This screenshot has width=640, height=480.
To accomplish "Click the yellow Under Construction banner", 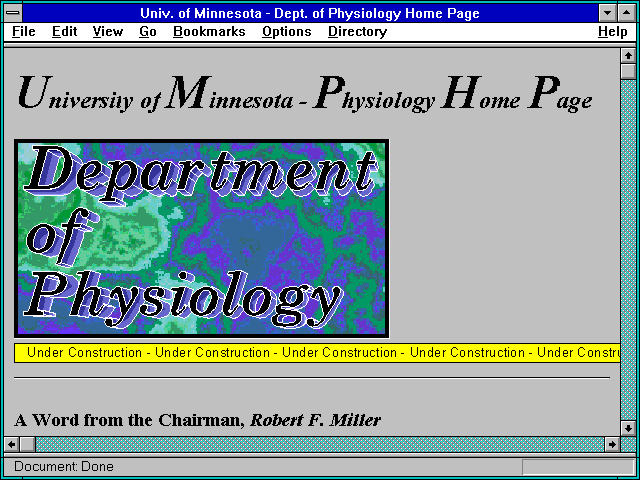I will pyautogui.click(x=317, y=353).
